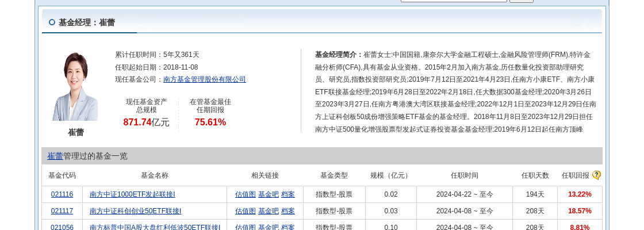
Task: Click the 任职起始日期：2018-11-08 text
Action: click(x=156, y=67)
